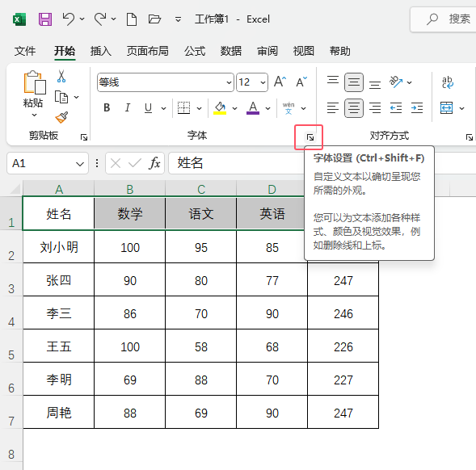Select the cell containing 刘小明

[58, 247]
